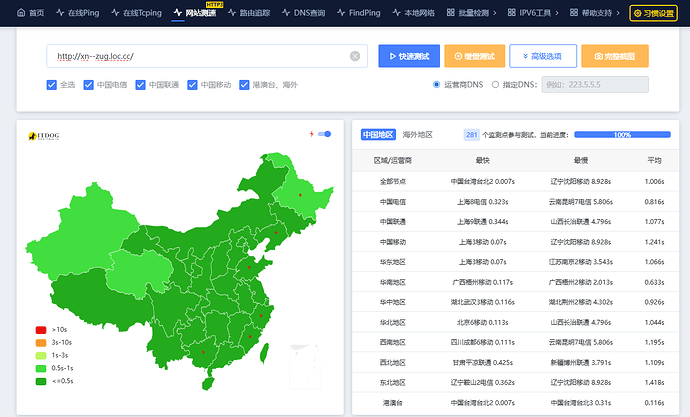
Task: Click the Hainan island on the map
Action: pos(208,384)
